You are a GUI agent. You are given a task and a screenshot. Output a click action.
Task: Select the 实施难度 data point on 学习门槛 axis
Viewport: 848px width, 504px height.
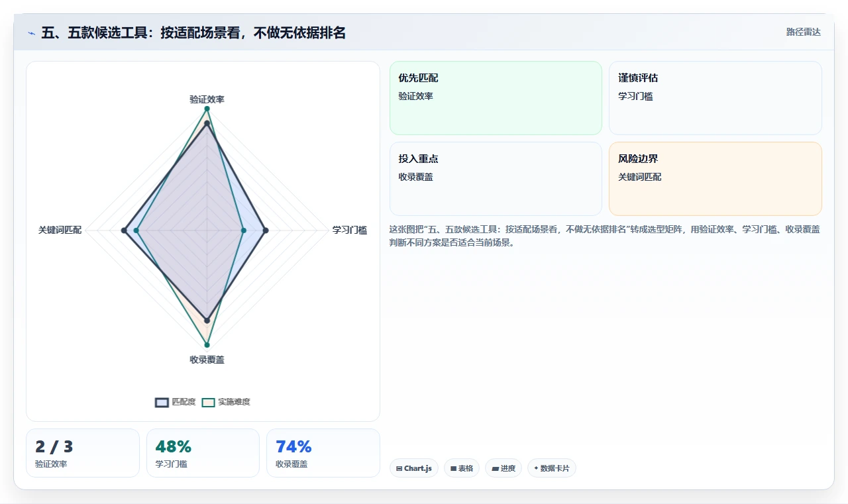(244, 230)
